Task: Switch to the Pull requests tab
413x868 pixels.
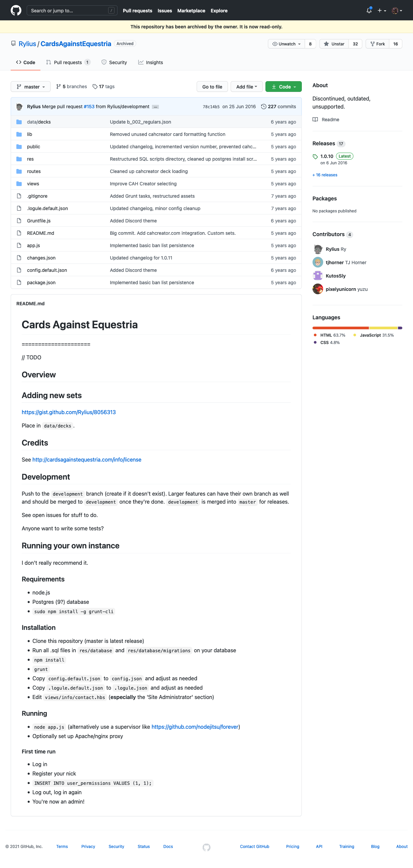Action: pos(68,62)
